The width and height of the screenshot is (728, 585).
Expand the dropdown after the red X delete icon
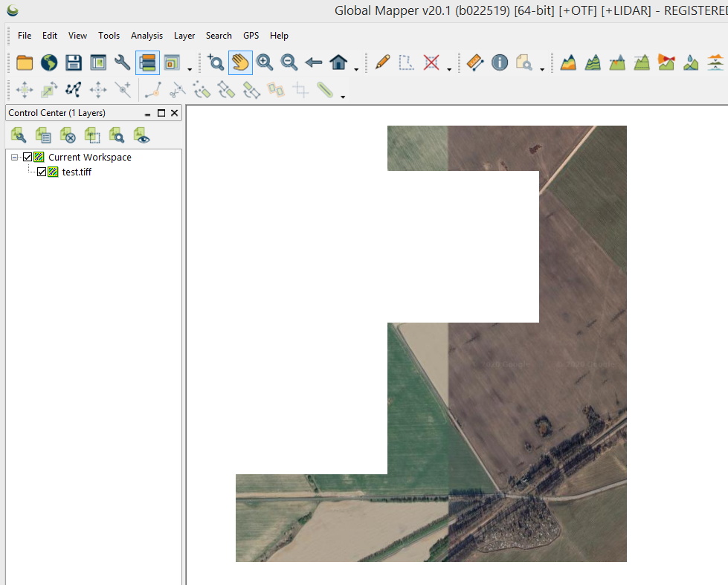point(449,69)
